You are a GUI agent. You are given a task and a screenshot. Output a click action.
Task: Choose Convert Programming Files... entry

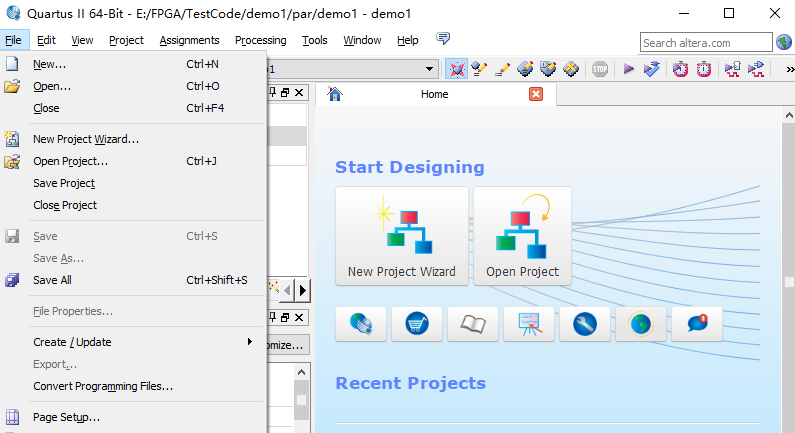point(133,386)
